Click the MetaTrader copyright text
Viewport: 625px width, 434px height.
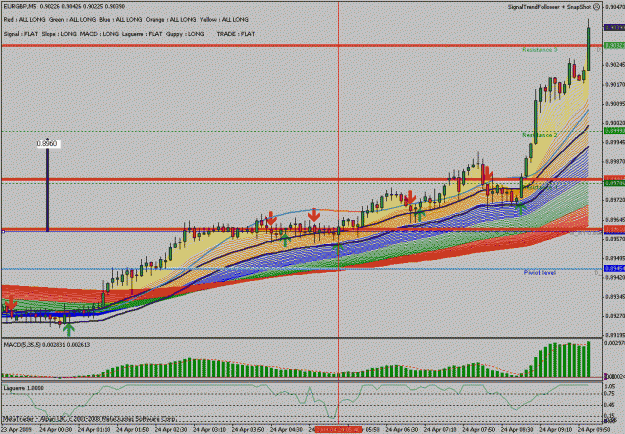coord(90,419)
